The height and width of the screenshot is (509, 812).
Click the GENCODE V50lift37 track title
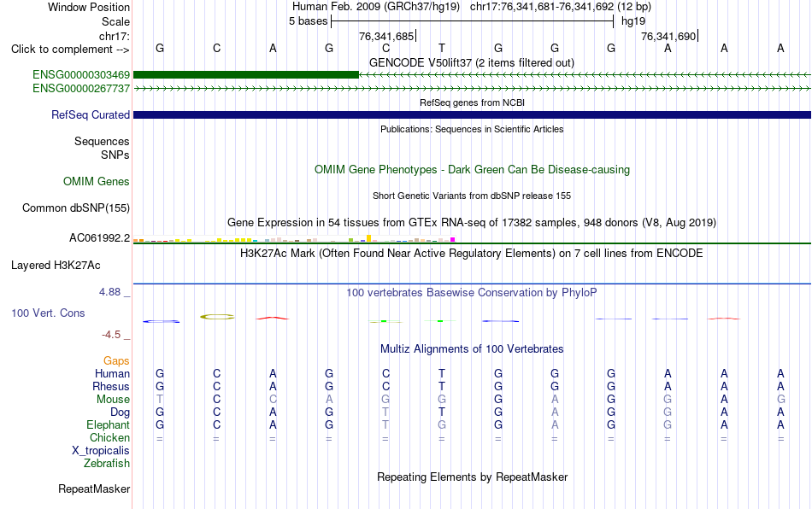pos(472,62)
